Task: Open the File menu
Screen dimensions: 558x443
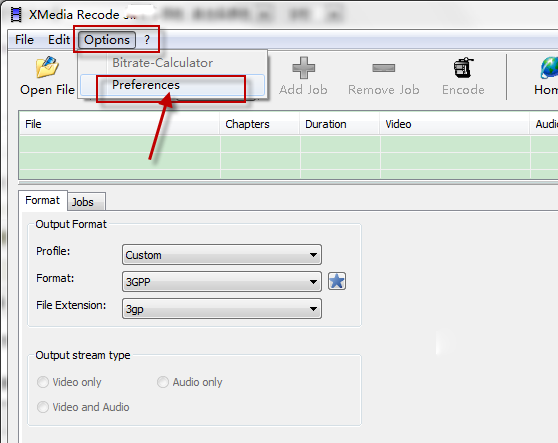Action: [x=24, y=39]
